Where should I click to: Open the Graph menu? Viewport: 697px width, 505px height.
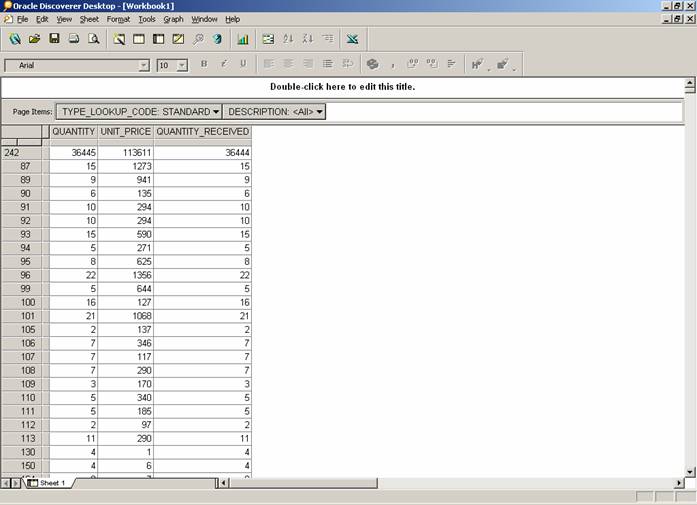point(173,19)
